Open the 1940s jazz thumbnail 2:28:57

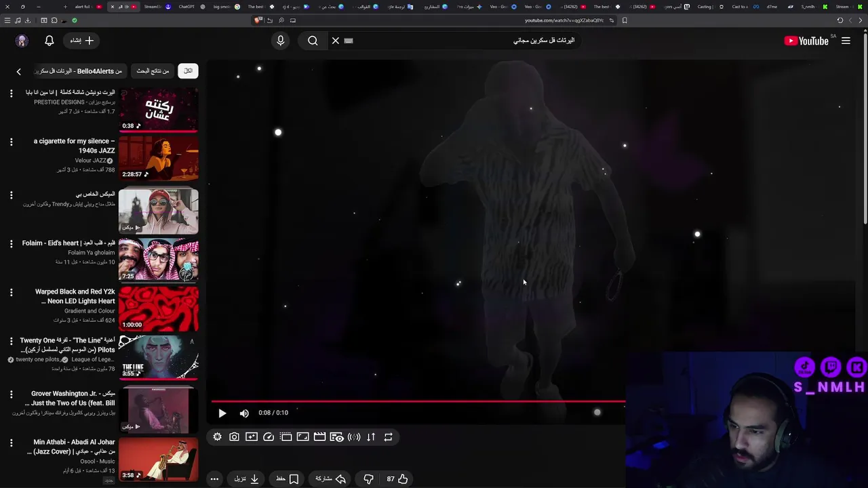tap(159, 158)
